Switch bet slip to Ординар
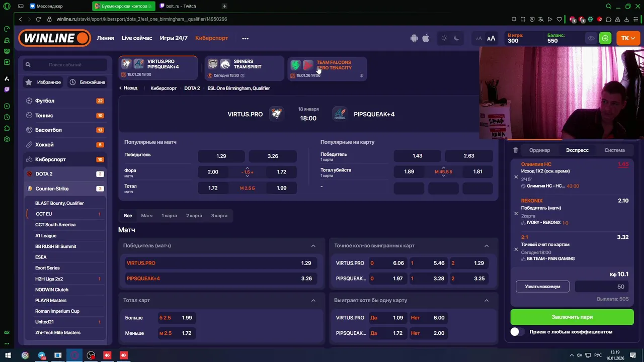 pos(539,150)
